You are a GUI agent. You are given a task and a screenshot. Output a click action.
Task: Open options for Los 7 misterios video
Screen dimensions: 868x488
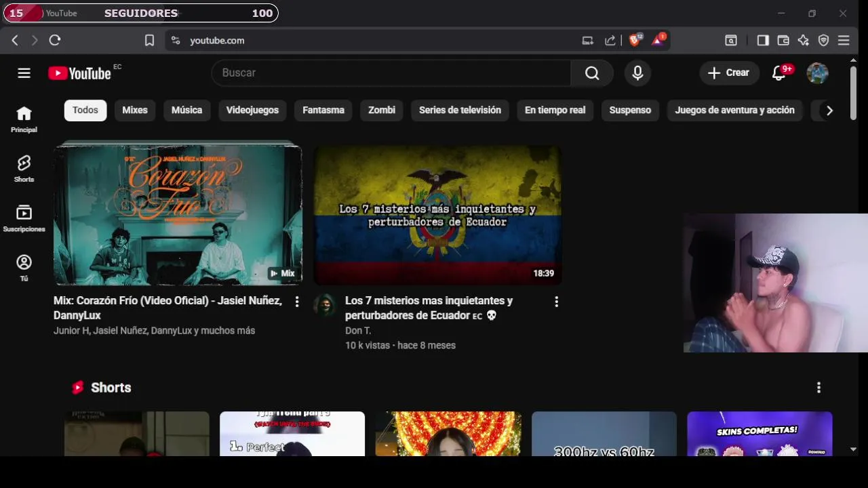pyautogui.click(x=557, y=302)
